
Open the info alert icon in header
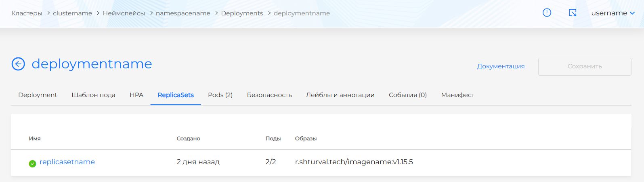tap(547, 13)
